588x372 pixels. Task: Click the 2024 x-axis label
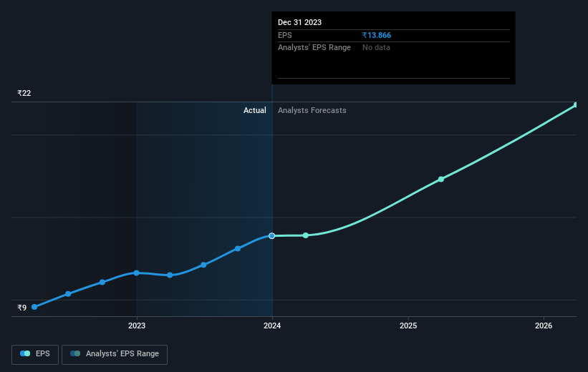272,325
